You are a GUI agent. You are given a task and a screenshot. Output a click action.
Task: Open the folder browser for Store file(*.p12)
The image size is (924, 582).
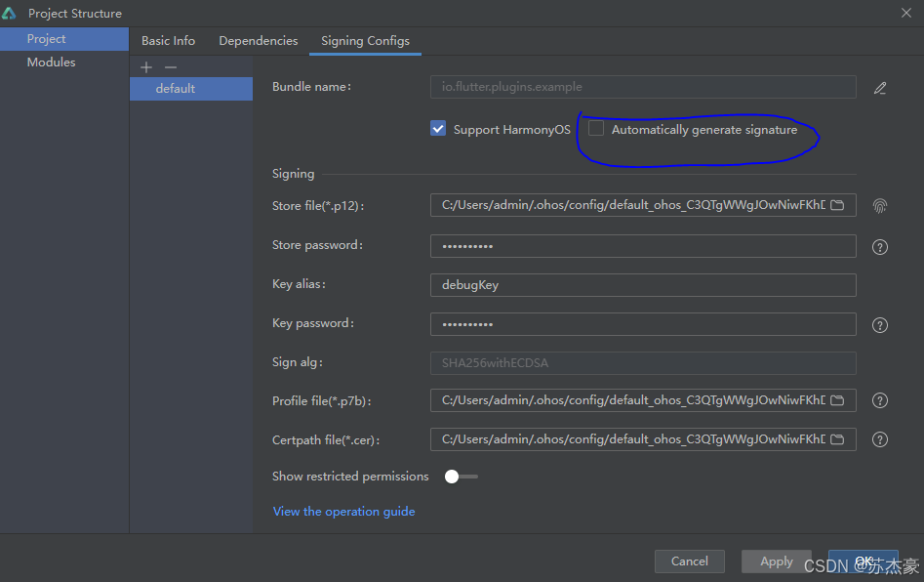837,205
